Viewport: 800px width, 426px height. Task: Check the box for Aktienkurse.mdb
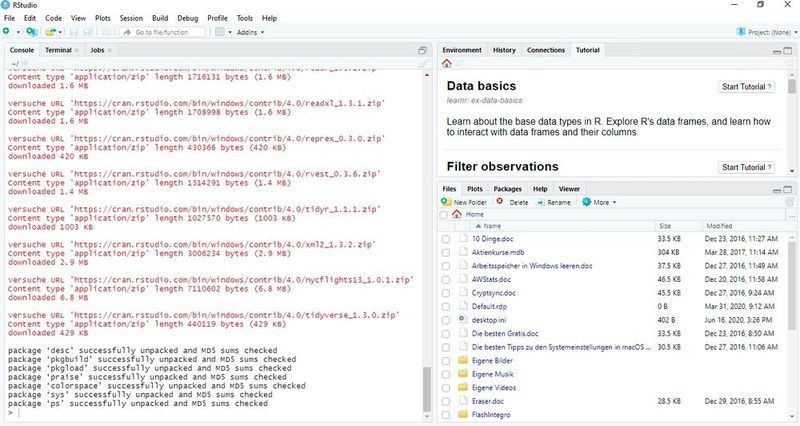[x=446, y=252]
